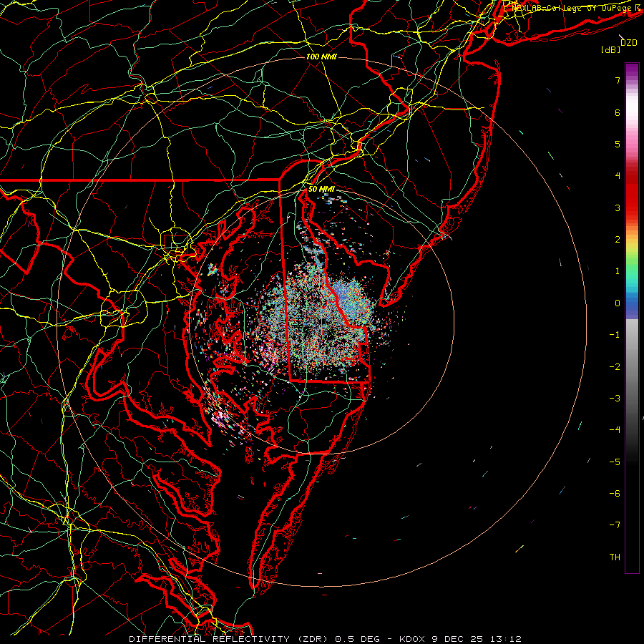644x644 pixels.
Task: Click the "5" value on color scale
Action: point(618,144)
